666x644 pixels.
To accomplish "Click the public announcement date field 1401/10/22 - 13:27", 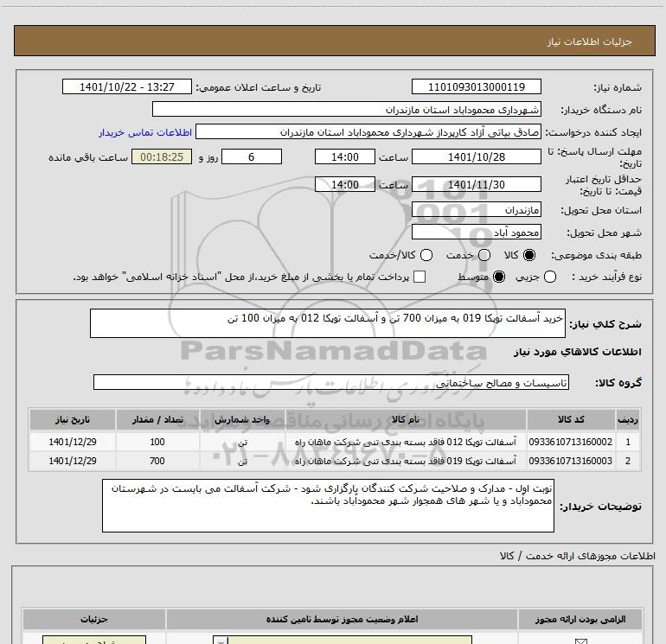I will point(127,87).
